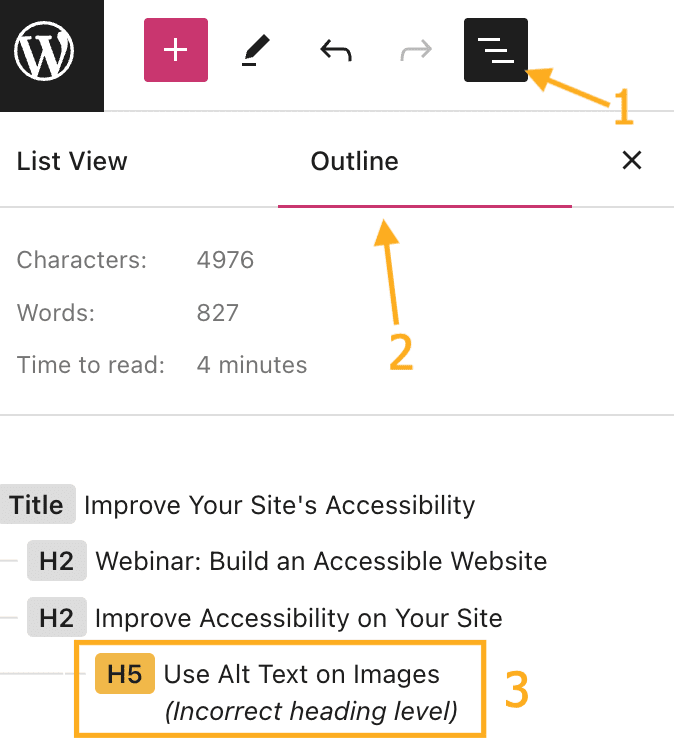Image resolution: width=674 pixels, height=738 pixels.
Task: Open title Improve Your Site's Accessibility
Action: [x=279, y=505]
